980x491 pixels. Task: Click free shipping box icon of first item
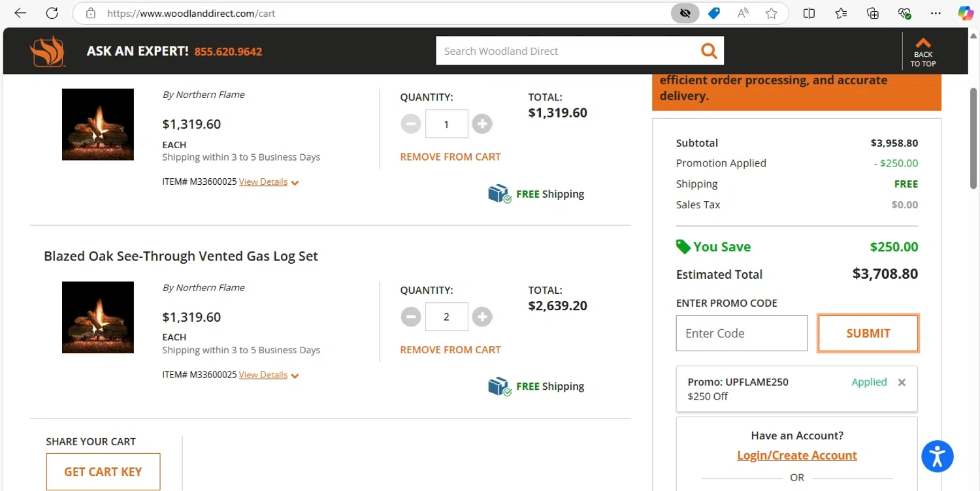pos(500,194)
